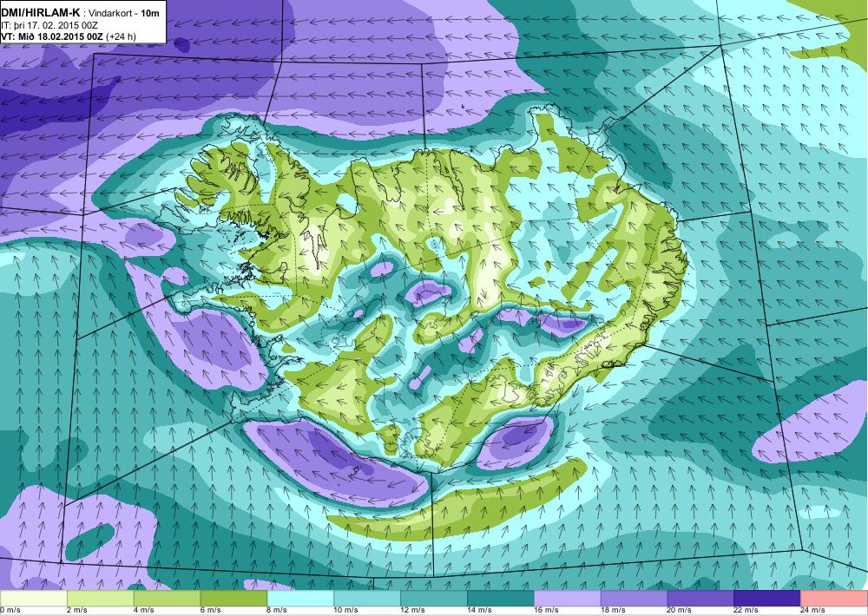This screenshot has height=616, width=868.
Task: Select the "6 m/s" legend label
Action: tap(210, 611)
